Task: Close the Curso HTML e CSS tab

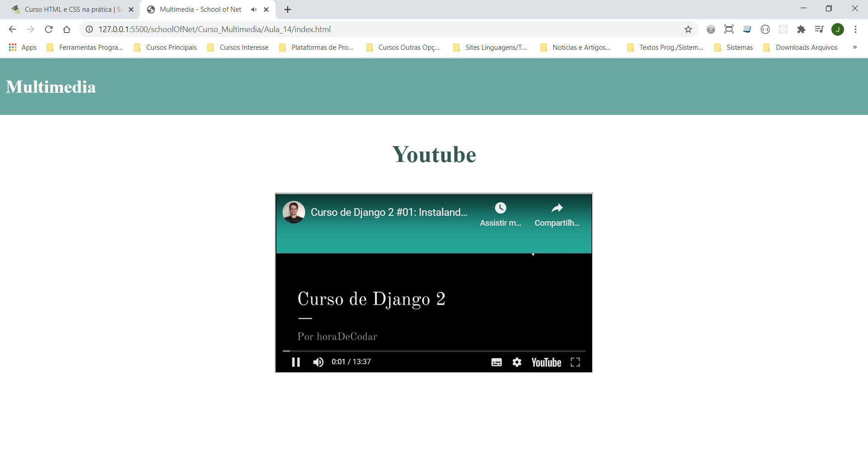Action: coord(131,10)
